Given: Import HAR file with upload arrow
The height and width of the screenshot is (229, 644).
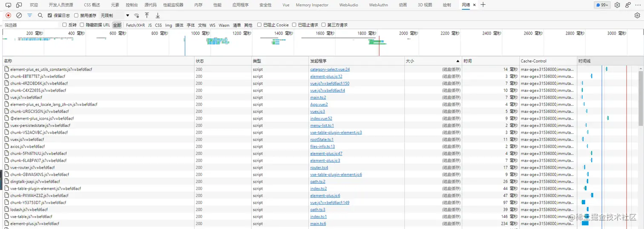Looking at the screenshot, I should (147, 15).
